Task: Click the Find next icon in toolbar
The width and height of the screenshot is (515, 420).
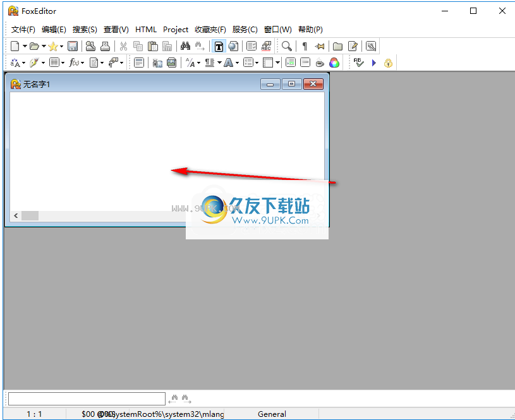Action: 200,46
